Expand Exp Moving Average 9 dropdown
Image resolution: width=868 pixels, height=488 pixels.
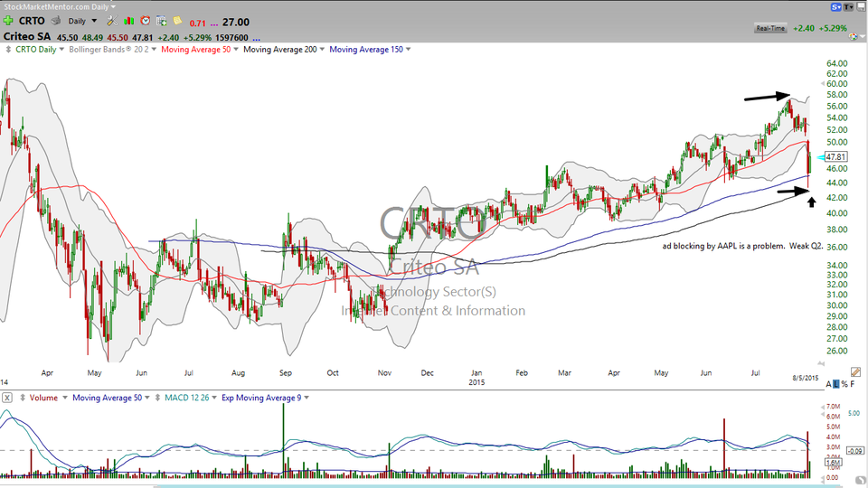pyautogui.click(x=307, y=398)
